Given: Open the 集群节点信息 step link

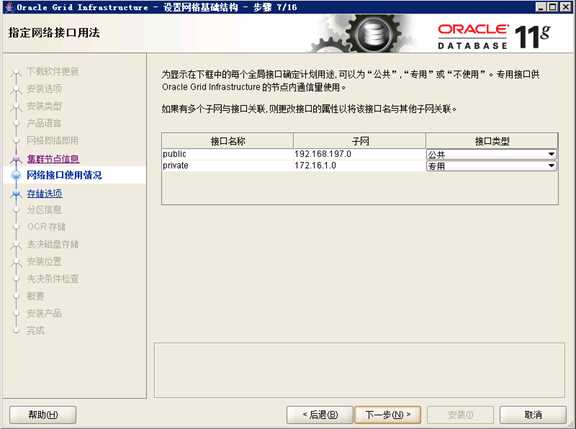Looking at the screenshot, I should point(53,159).
